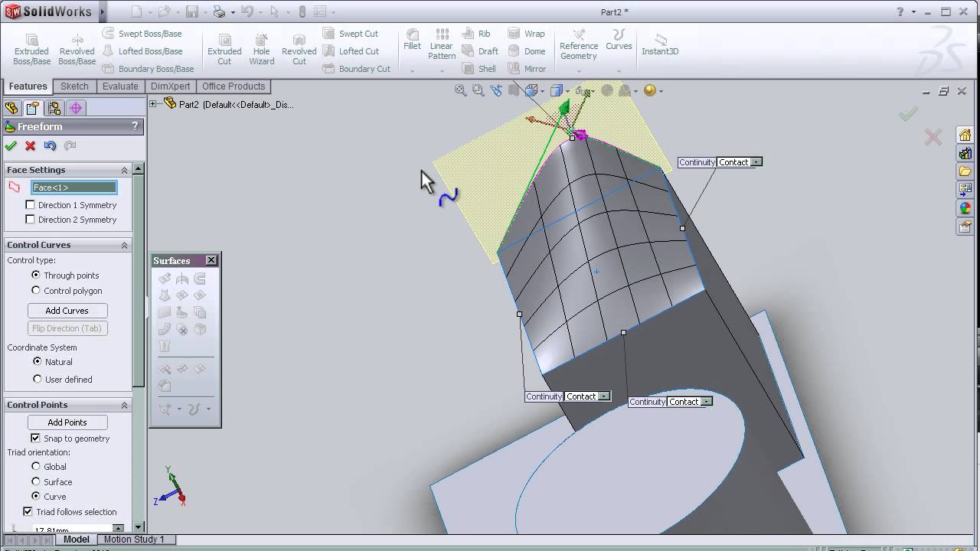This screenshot has width=980, height=551.
Task: Select Surface triad orientation
Action: click(36, 481)
